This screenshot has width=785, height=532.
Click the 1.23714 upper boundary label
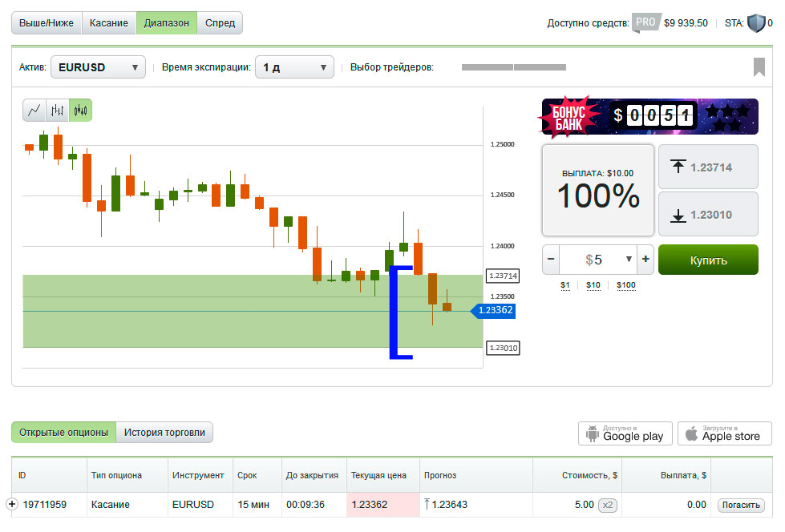503,276
